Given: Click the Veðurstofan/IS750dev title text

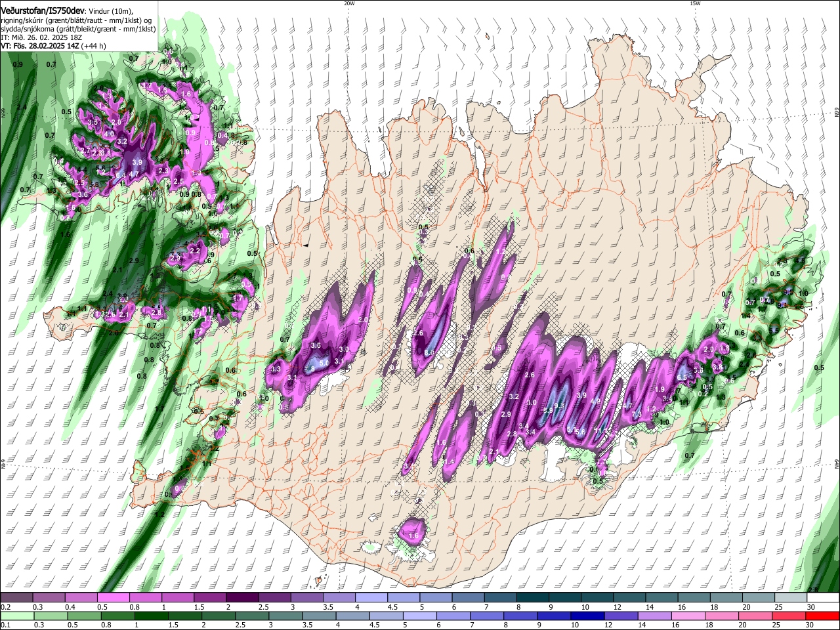Looking at the screenshot, I should pos(43,10).
